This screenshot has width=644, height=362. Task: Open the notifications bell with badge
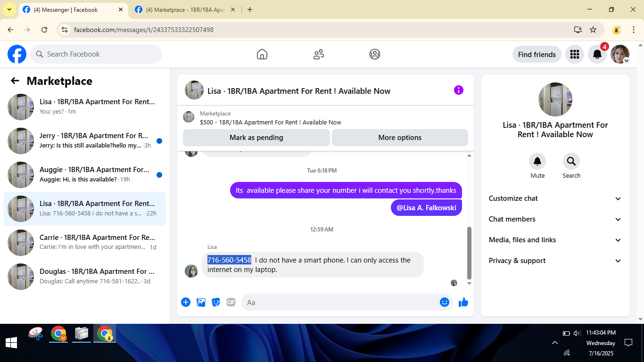point(597,54)
